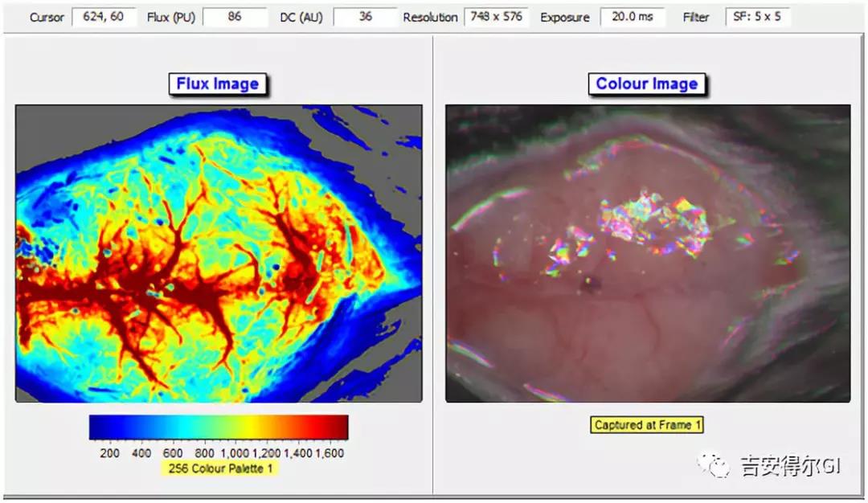Open the Filter field showing SF: 5 x 5
This screenshot has width=868, height=503.
[x=757, y=16]
